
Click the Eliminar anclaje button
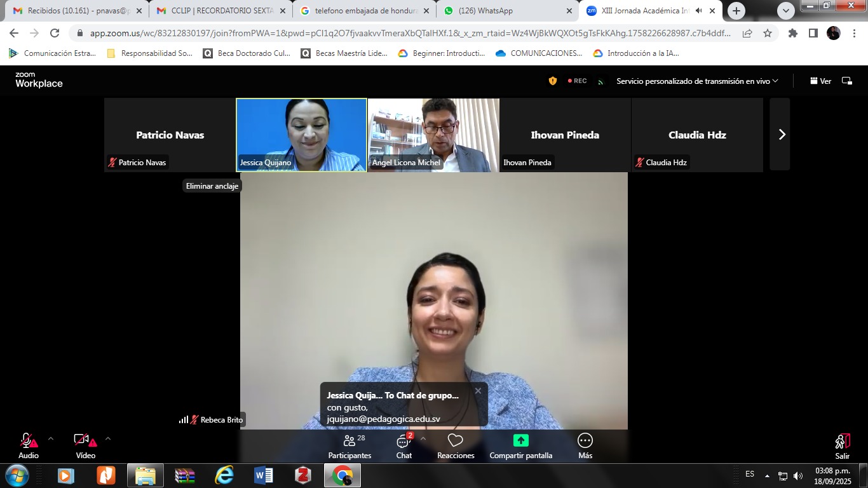pyautogui.click(x=212, y=186)
